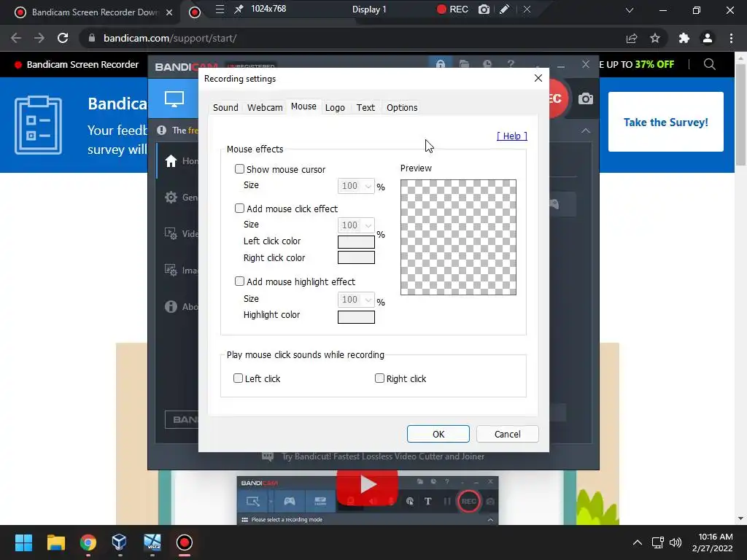Open Chrome profile avatar icon
Viewport: 747px width, 560px height.
(708, 38)
